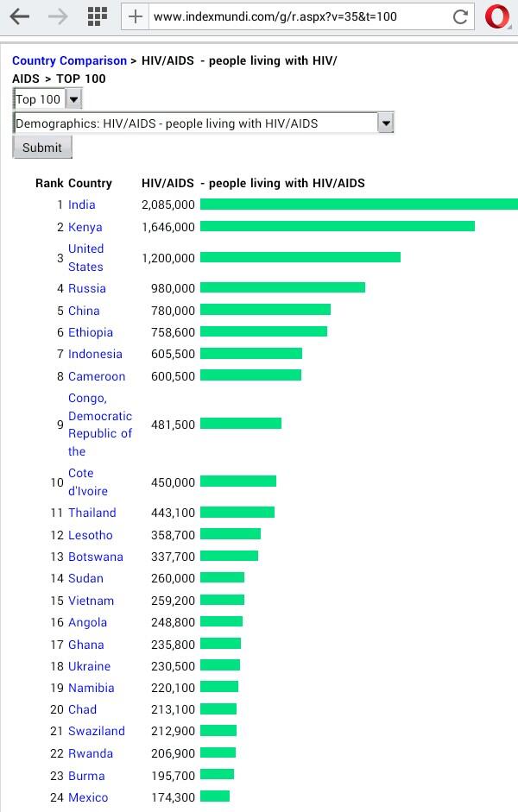Open the Demographics category dropdown

click(203, 123)
